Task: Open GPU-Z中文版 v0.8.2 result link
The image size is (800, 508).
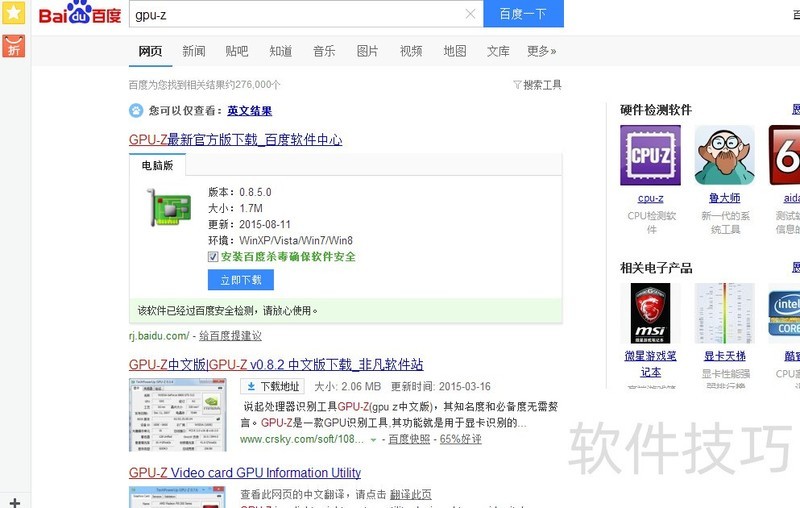Action: click(x=276, y=365)
